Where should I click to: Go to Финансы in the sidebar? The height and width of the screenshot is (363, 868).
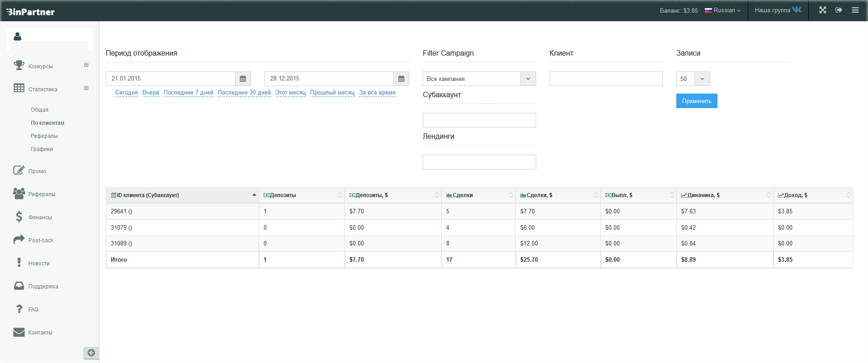(x=40, y=217)
